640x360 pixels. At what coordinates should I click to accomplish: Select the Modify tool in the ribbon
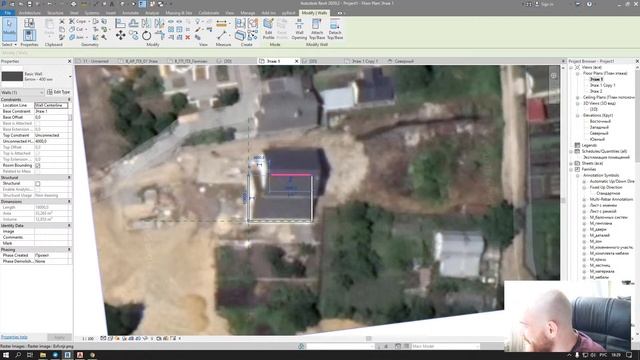click(9, 28)
